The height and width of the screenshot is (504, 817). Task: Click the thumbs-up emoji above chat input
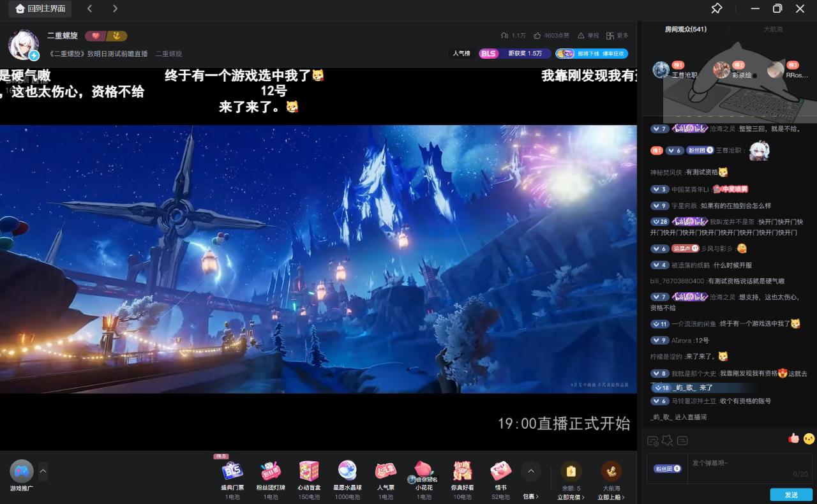pos(793,438)
